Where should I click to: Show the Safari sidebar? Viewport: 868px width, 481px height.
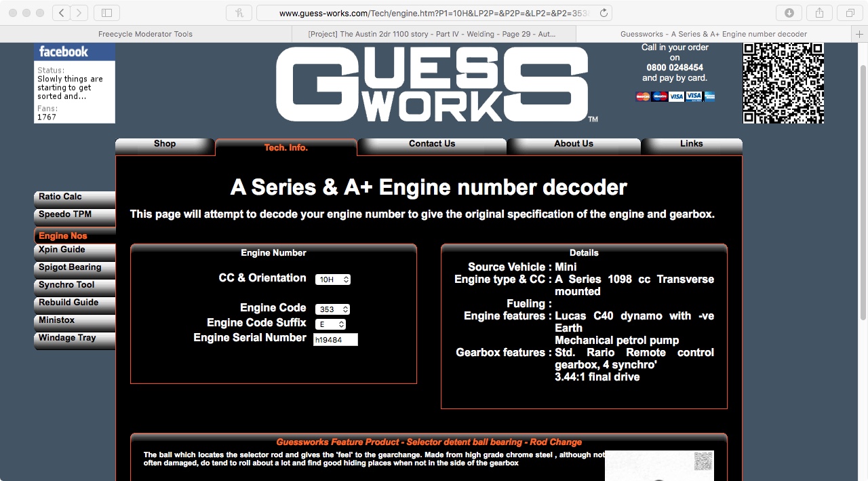tap(106, 13)
